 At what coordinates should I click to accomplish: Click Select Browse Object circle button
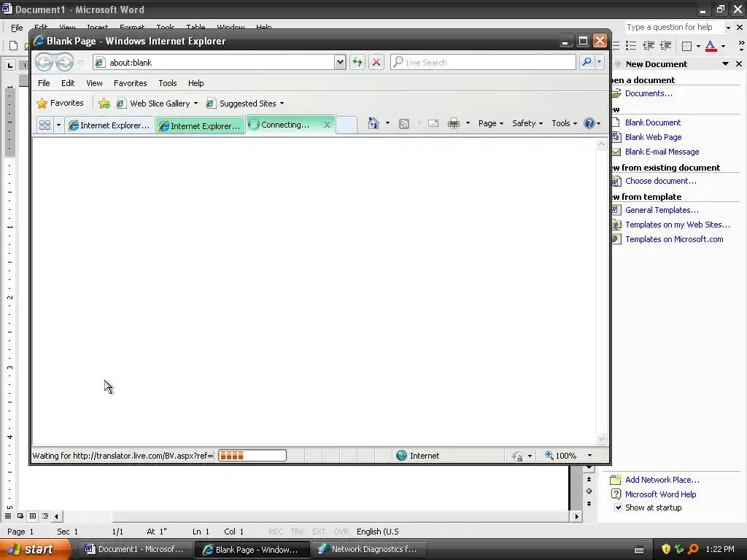click(589, 491)
